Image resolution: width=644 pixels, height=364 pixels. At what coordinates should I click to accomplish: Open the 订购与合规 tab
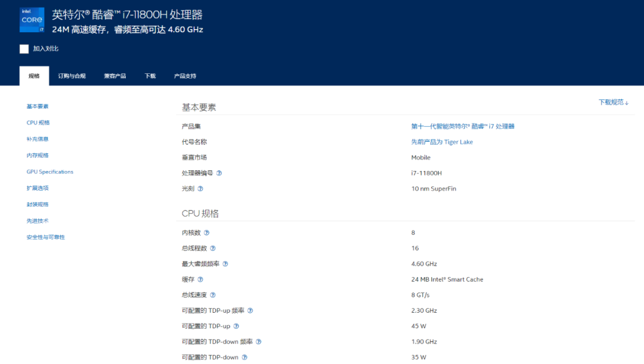[72, 76]
